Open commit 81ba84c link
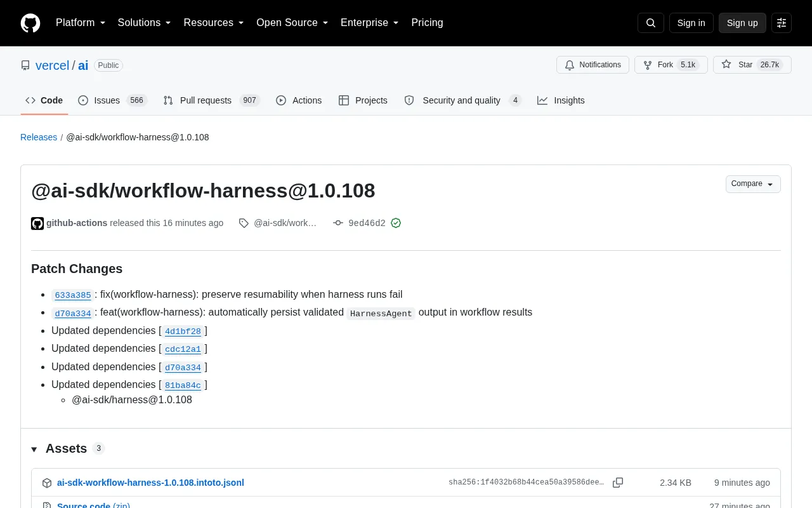 [x=183, y=385]
